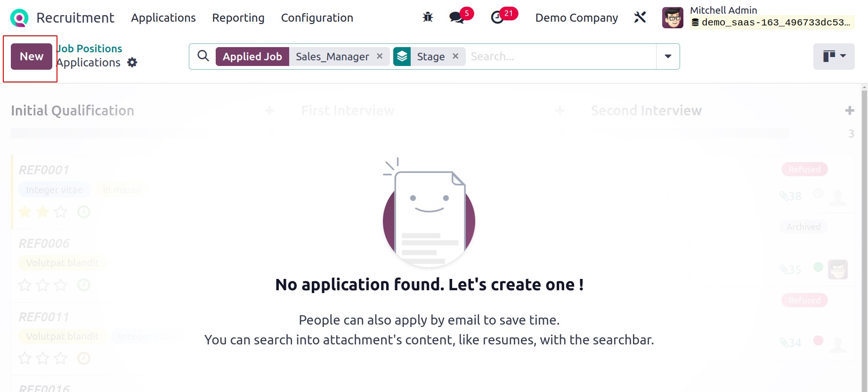
Task: Focus the Search input field
Action: [560, 57]
